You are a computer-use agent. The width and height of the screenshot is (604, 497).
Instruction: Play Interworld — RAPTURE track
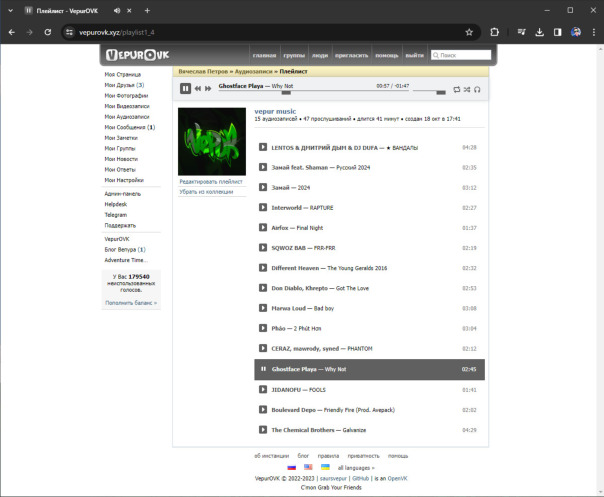(263, 207)
